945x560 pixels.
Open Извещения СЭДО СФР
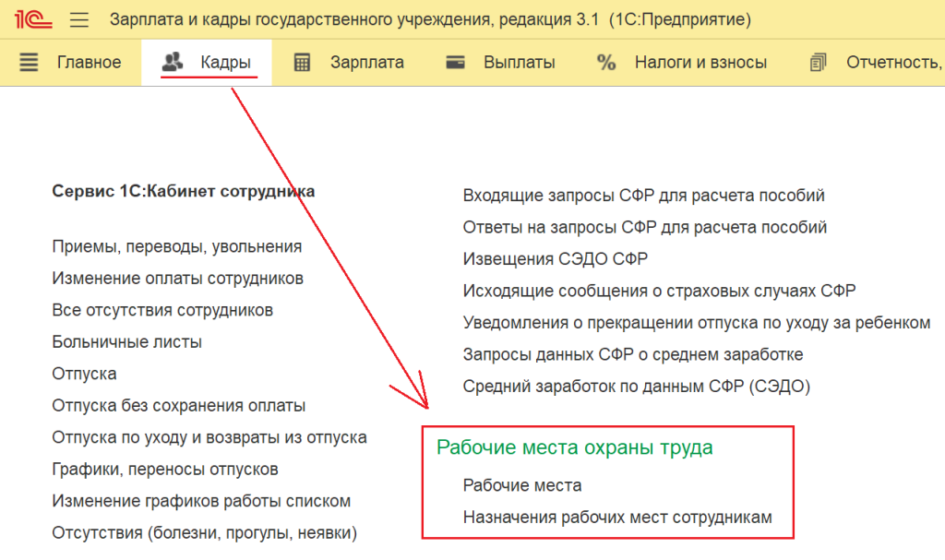[555, 259]
